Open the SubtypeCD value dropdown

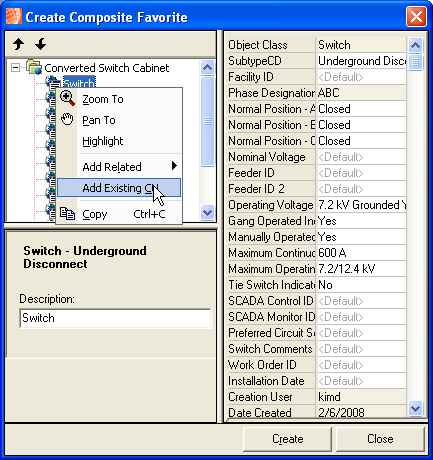click(x=362, y=61)
